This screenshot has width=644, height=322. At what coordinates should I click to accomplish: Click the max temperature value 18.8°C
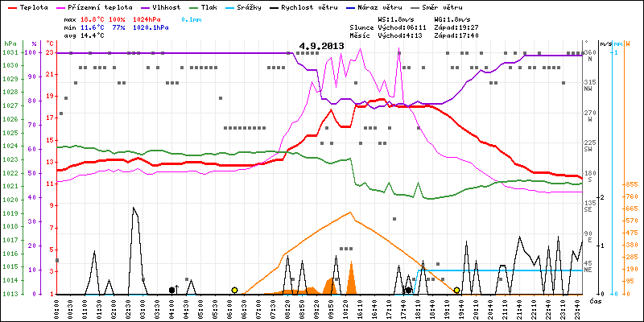(x=93, y=19)
